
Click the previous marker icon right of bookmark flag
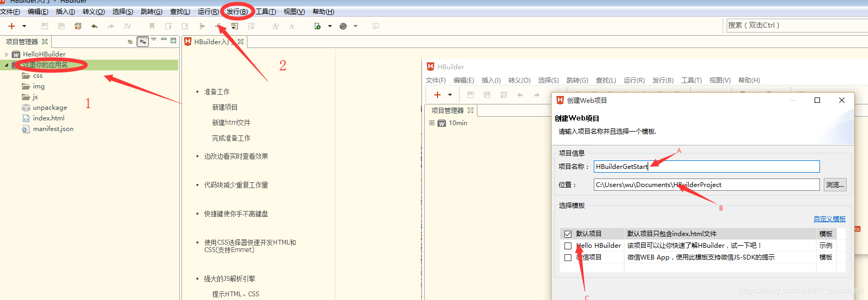pyautogui.click(x=169, y=26)
